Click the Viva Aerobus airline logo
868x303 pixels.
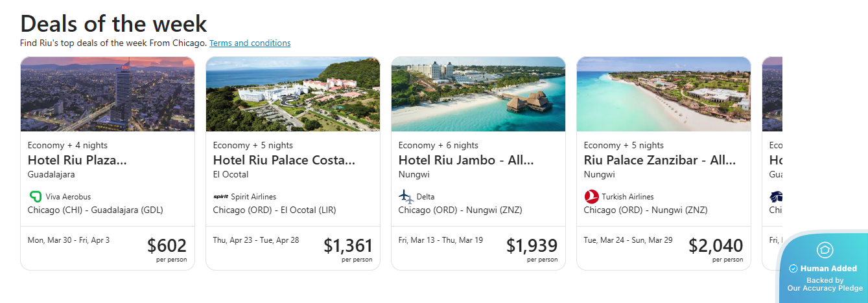tap(35, 196)
